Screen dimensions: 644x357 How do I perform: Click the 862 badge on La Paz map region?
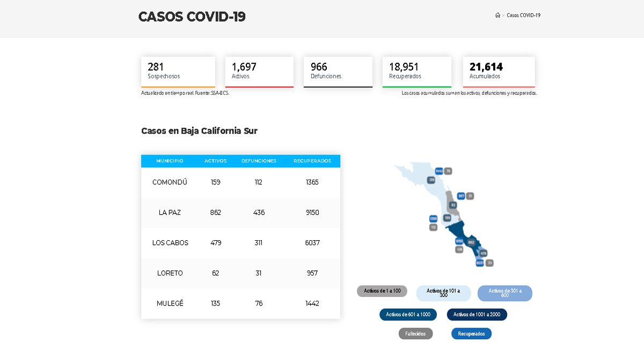[471, 243]
